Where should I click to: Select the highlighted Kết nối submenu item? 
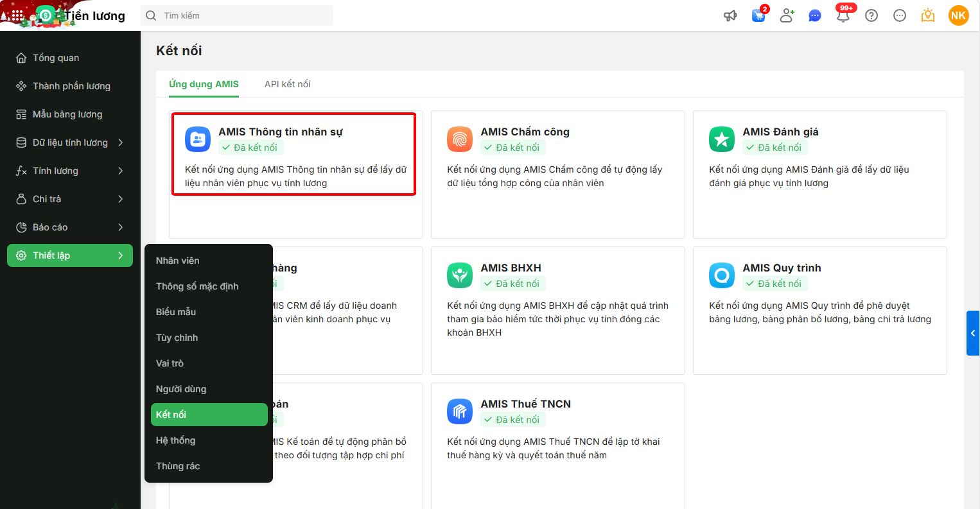click(209, 415)
